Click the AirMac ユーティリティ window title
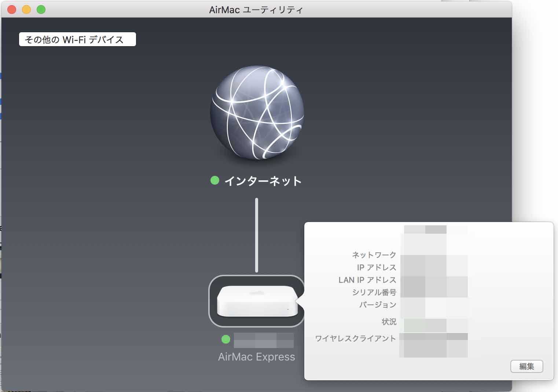 coord(256,10)
